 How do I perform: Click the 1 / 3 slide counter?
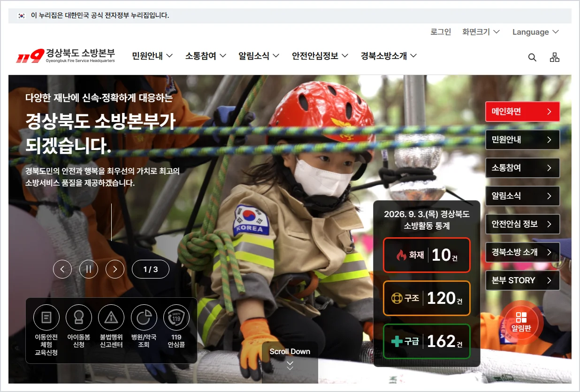tap(151, 269)
